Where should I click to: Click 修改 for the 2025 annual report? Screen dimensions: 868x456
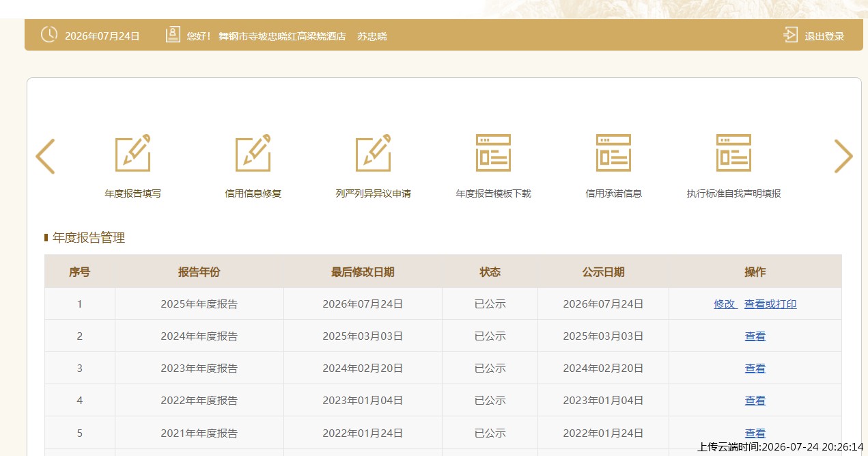[725, 304]
